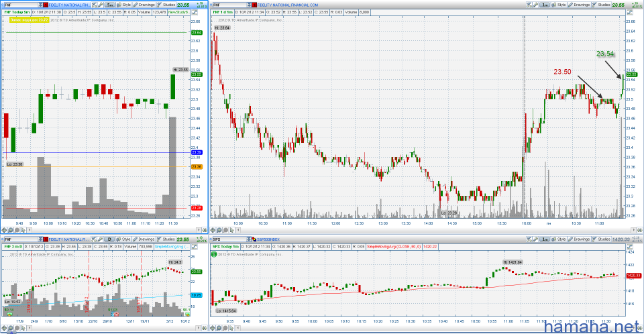Expand symbol dropdown in FNF 1d 1m chart
644x334 pixels.
(249, 5)
